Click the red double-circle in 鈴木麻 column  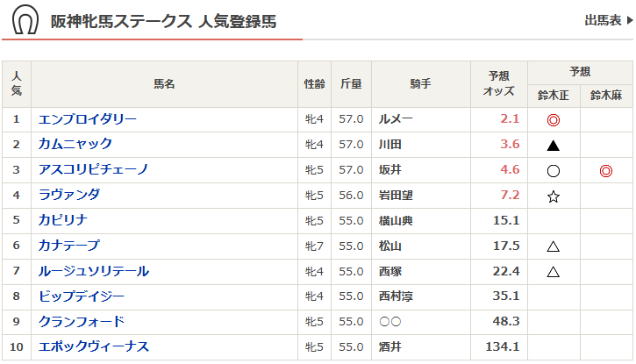tap(605, 170)
